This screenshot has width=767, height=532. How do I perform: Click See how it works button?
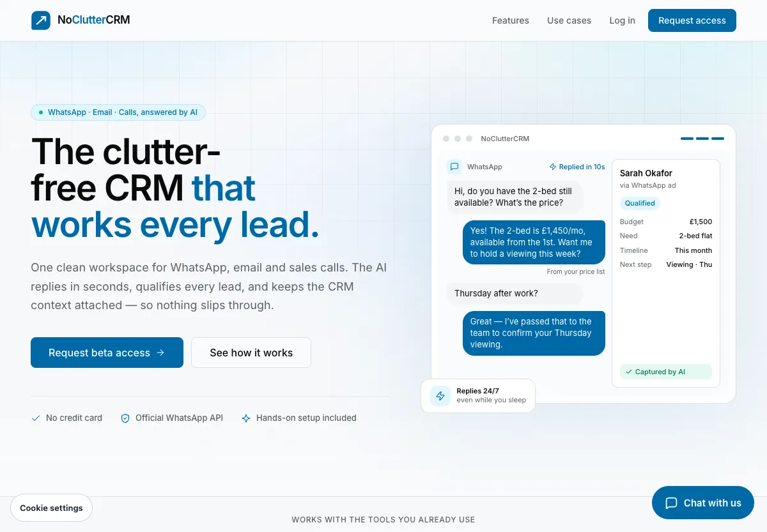tap(251, 353)
